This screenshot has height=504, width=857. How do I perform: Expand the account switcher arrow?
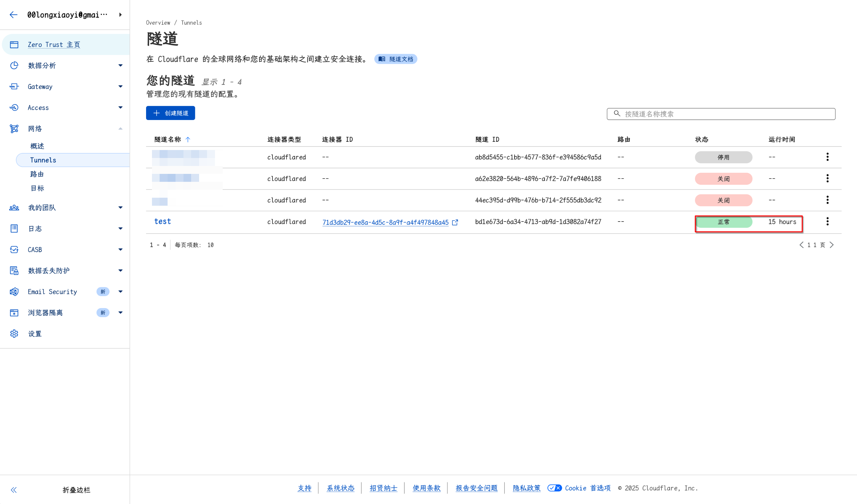click(x=120, y=15)
